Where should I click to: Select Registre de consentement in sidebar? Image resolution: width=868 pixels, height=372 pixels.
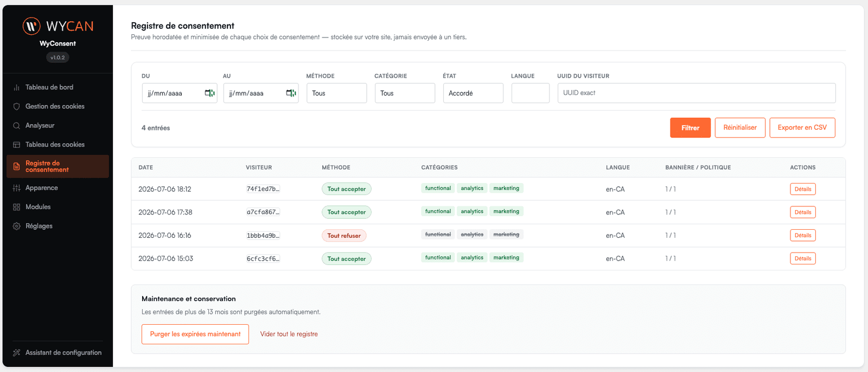pyautogui.click(x=58, y=166)
